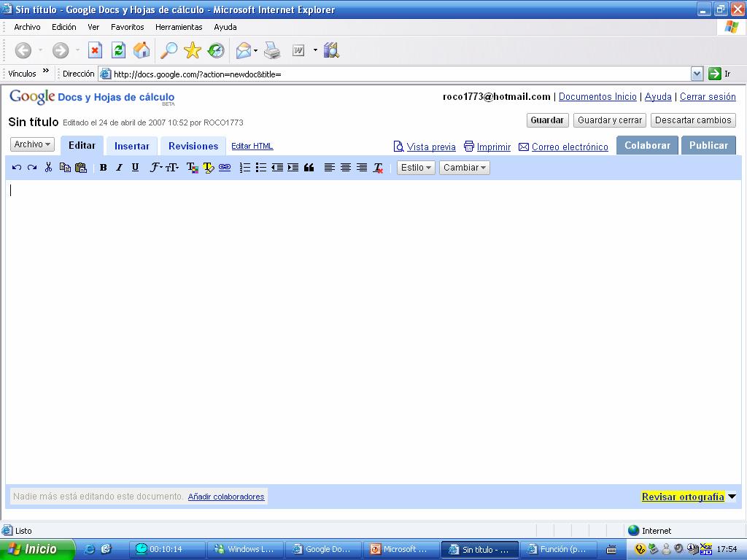Open the browser Edición menu
The image size is (747, 560).
(64, 27)
